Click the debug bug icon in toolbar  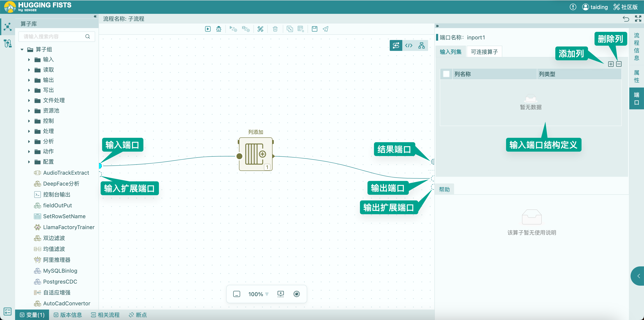coord(219,29)
